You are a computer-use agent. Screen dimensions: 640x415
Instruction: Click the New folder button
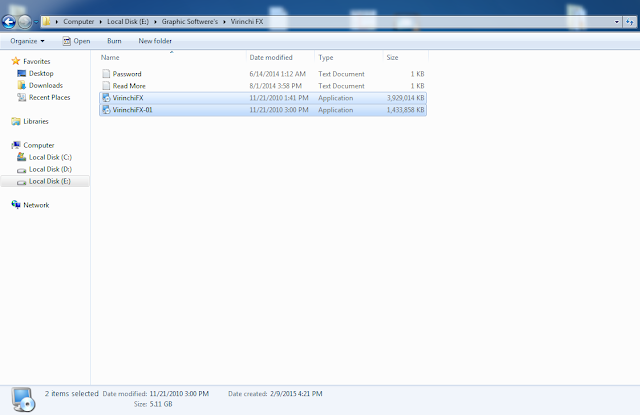[155, 41]
